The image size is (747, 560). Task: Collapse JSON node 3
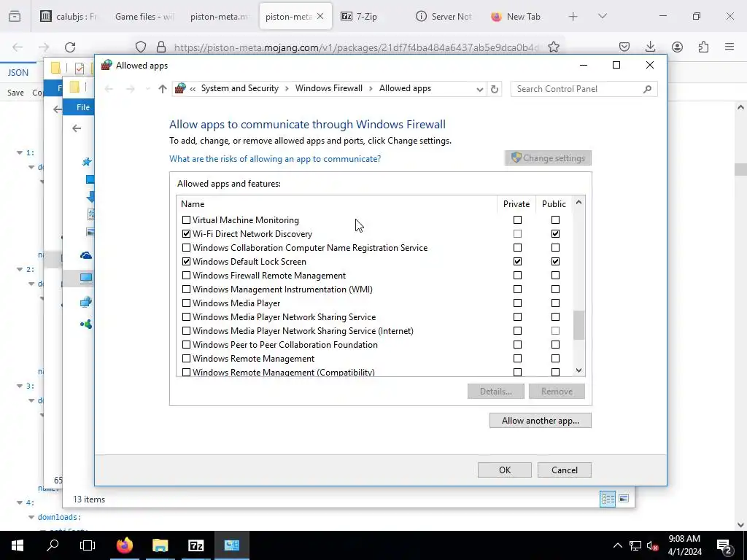20,386
